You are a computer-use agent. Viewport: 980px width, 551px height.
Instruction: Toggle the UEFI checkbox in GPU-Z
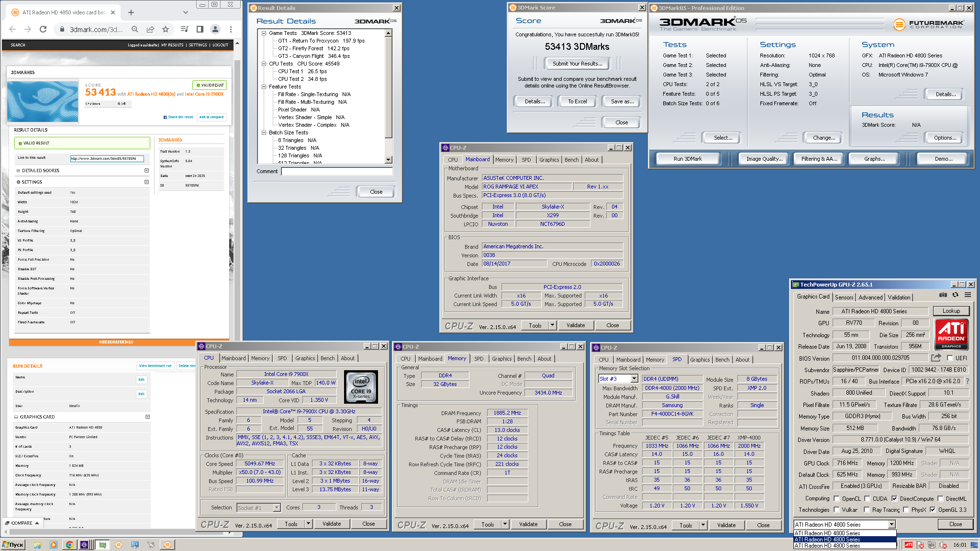pyautogui.click(x=950, y=358)
